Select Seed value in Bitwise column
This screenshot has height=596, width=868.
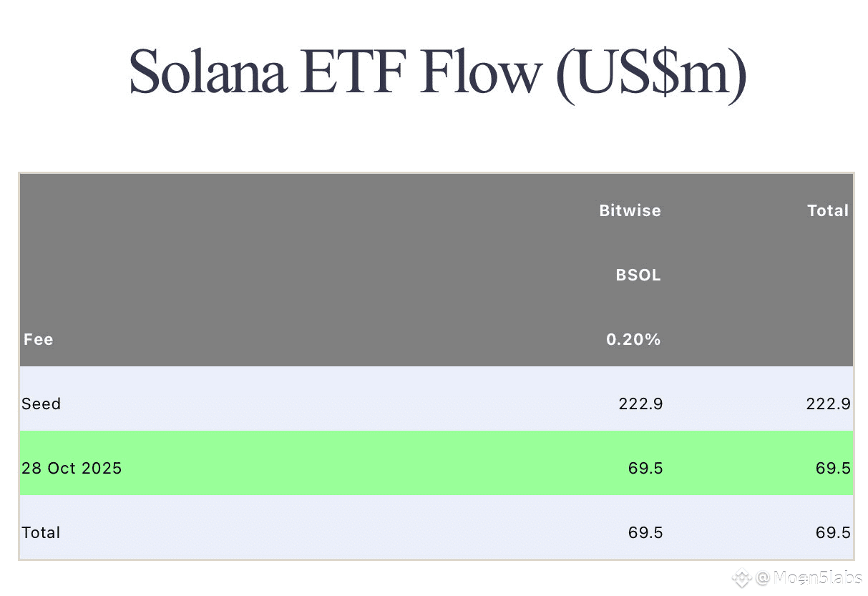640,404
